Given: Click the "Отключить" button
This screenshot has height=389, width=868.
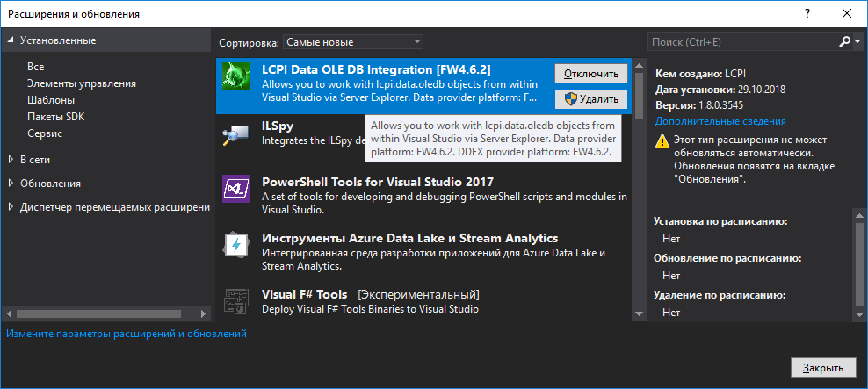Looking at the screenshot, I should pos(590,73).
